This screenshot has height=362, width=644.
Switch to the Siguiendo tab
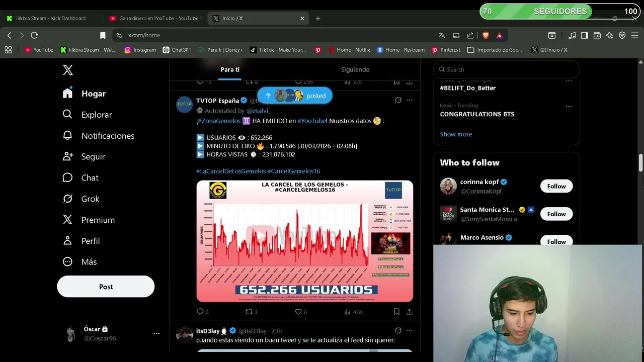355,69
